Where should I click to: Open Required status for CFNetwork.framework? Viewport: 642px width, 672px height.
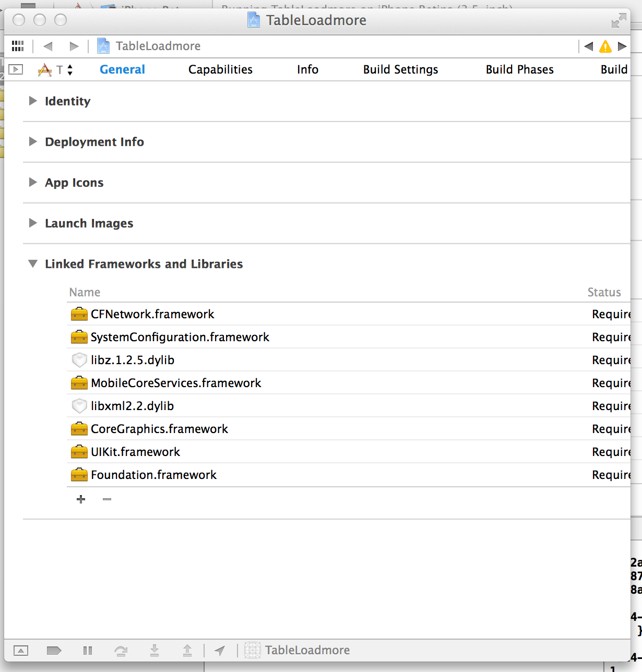[611, 314]
